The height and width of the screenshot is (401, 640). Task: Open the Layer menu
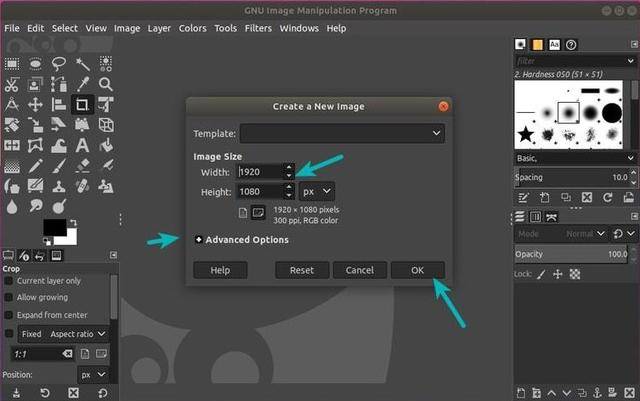click(x=159, y=28)
